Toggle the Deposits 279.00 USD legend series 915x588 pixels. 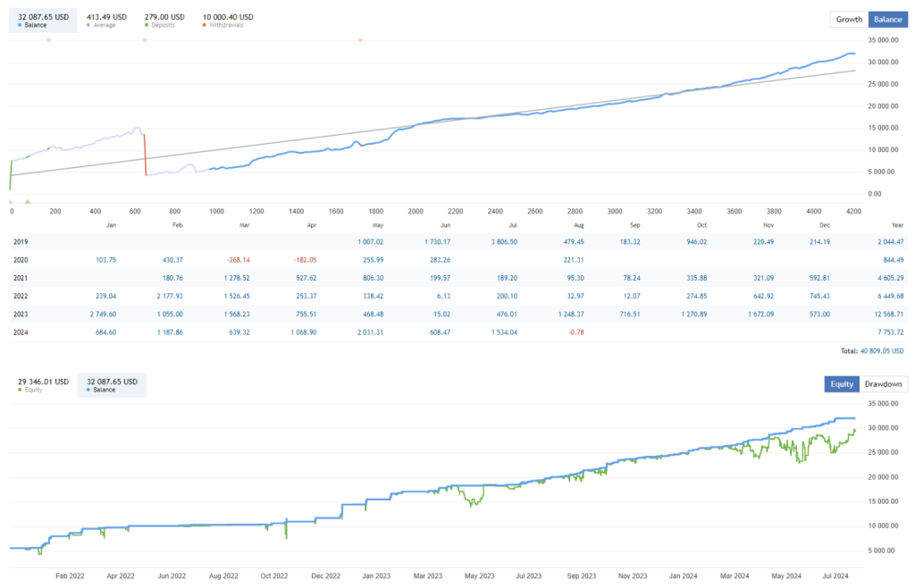click(164, 20)
